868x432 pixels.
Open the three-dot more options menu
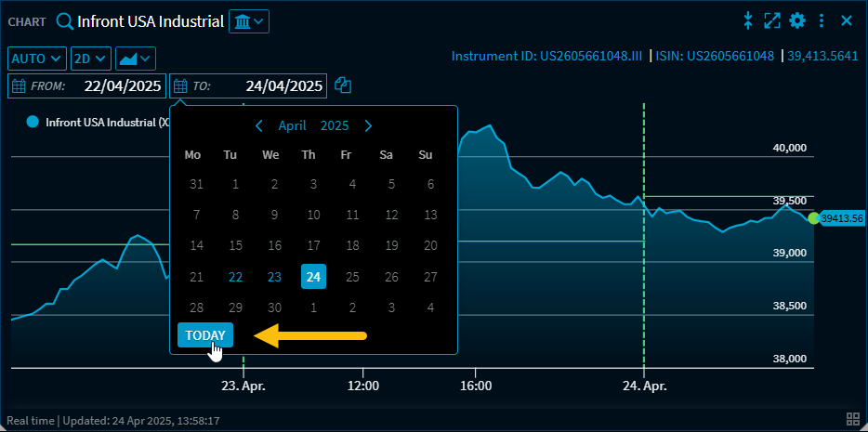point(822,20)
